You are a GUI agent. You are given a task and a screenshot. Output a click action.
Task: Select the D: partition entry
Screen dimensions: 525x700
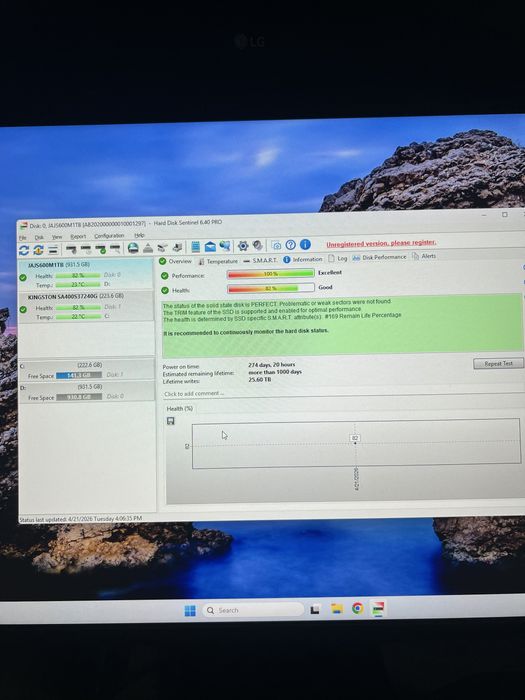click(x=87, y=392)
